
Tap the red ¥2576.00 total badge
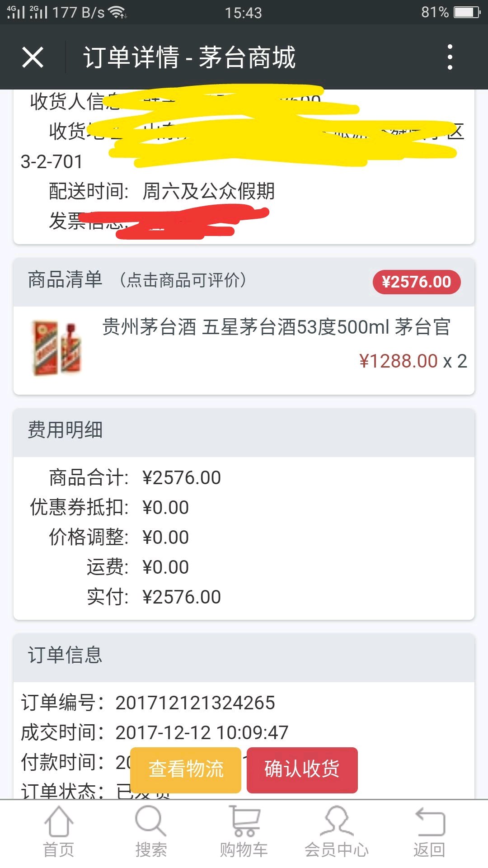point(416,282)
